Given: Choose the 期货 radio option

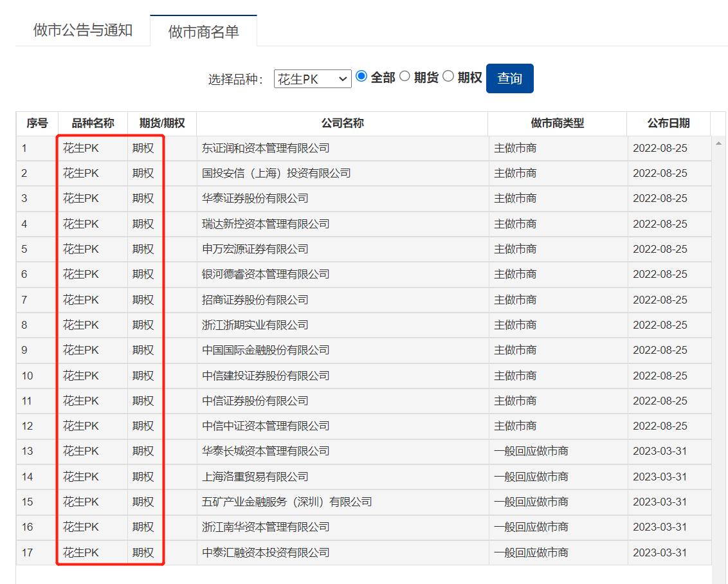Looking at the screenshot, I should click(x=405, y=76).
